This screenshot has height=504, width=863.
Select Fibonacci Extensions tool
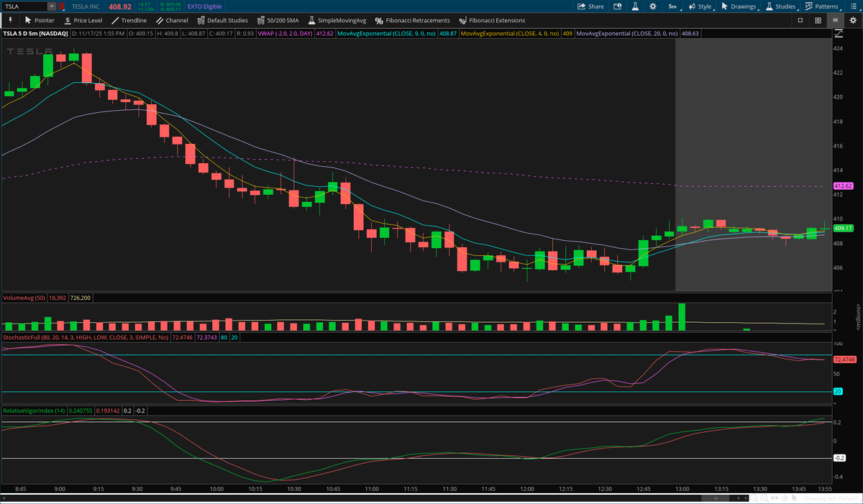[491, 20]
